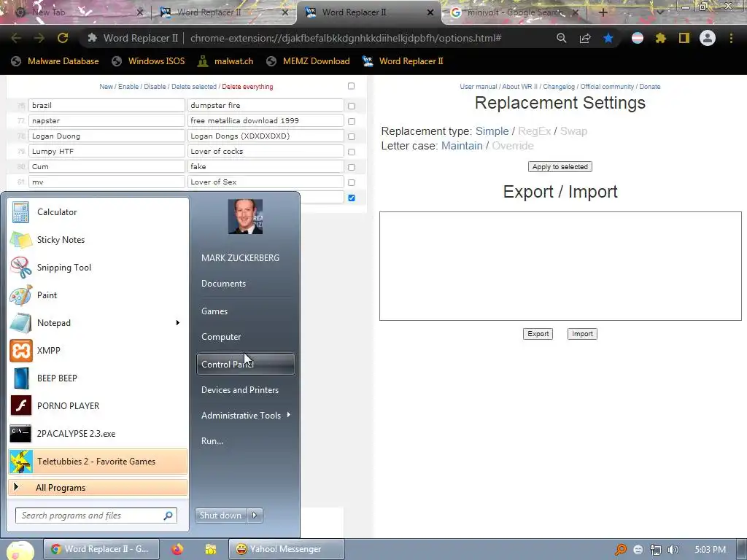Viewport: 747px width, 560px height.
Task: Go back with the browser back arrow
Action: click(x=16, y=38)
